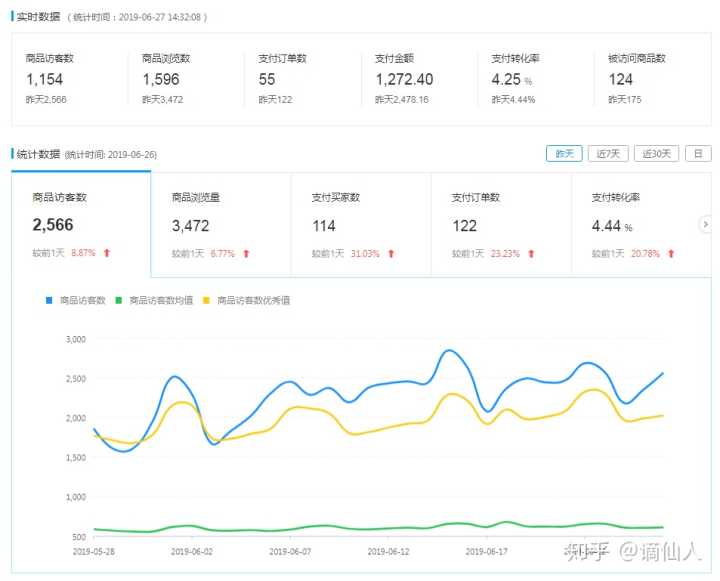Click red up arrow beside 31.03% growth
Viewport: 720px width, 581px height.
pos(391,253)
